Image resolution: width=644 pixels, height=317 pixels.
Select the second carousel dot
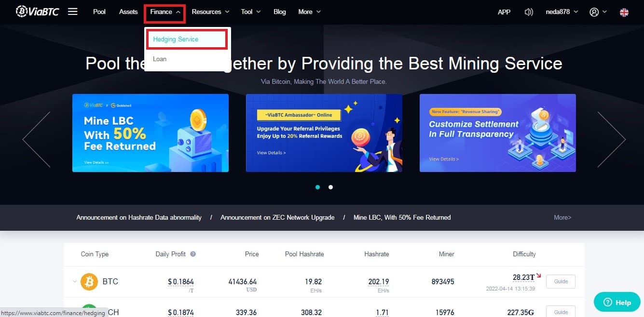[x=330, y=187]
